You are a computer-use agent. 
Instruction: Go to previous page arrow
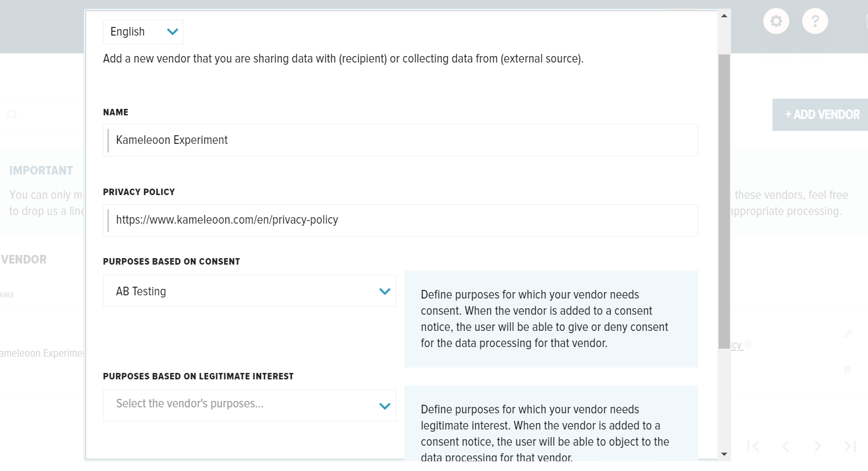pyautogui.click(x=785, y=446)
